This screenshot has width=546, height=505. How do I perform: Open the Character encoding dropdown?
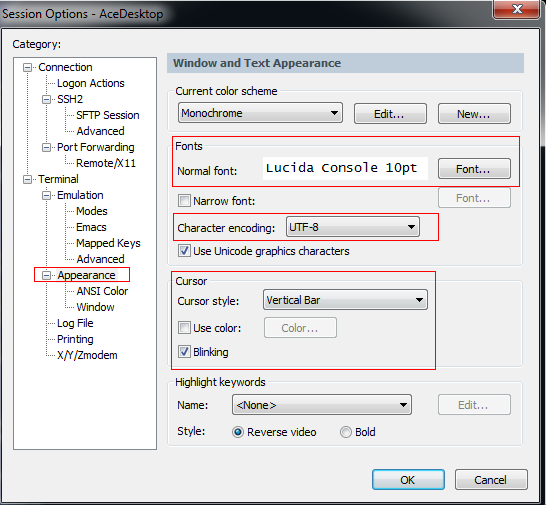(x=352, y=227)
